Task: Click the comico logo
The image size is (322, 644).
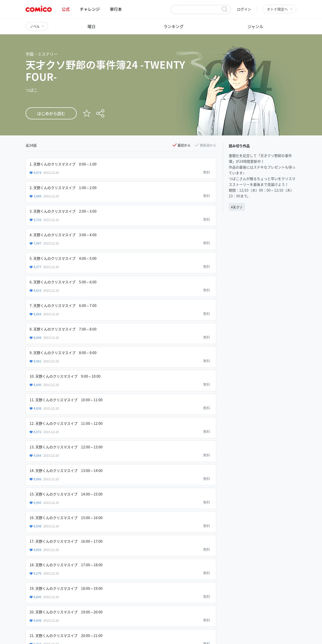Action: pyautogui.click(x=39, y=9)
